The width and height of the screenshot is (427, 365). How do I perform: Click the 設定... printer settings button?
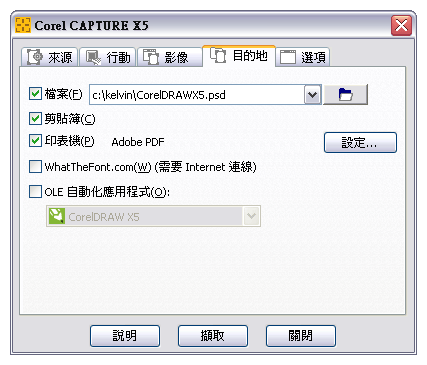360,143
